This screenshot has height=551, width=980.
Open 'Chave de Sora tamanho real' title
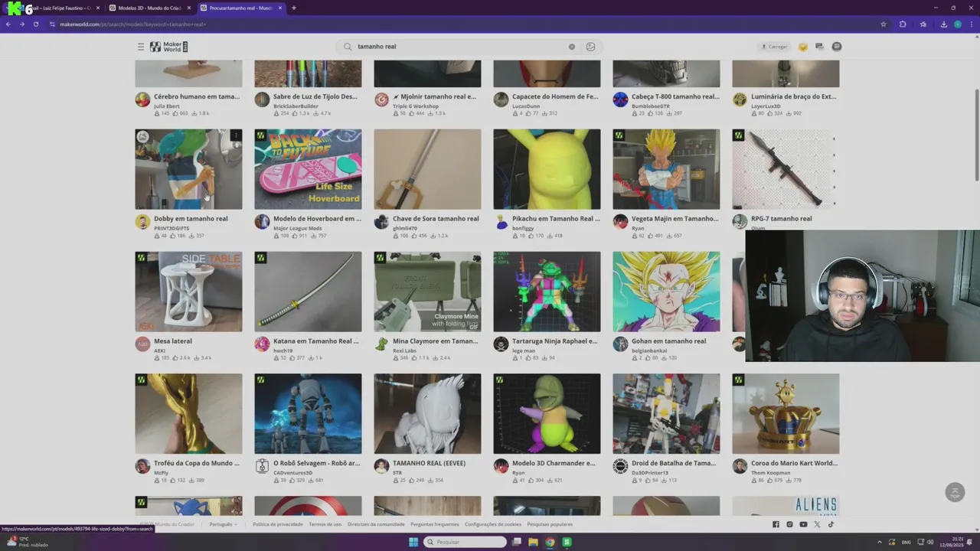coord(436,219)
